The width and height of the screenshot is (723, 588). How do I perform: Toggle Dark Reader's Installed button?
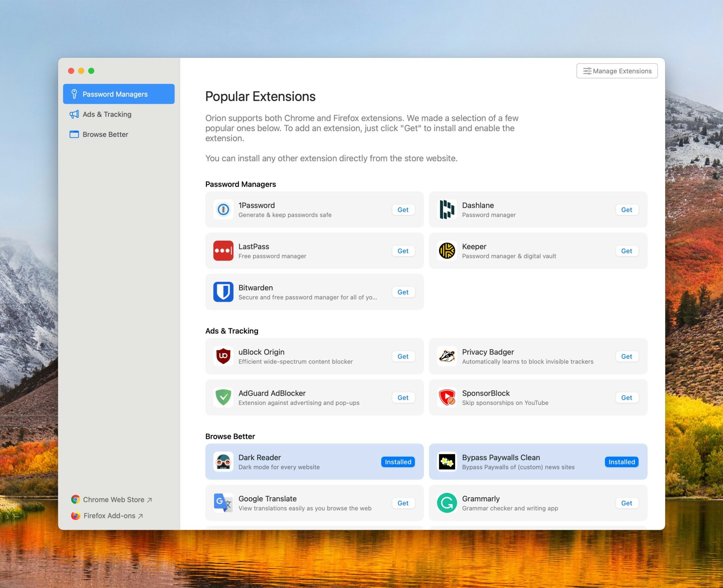click(x=398, y=462)
